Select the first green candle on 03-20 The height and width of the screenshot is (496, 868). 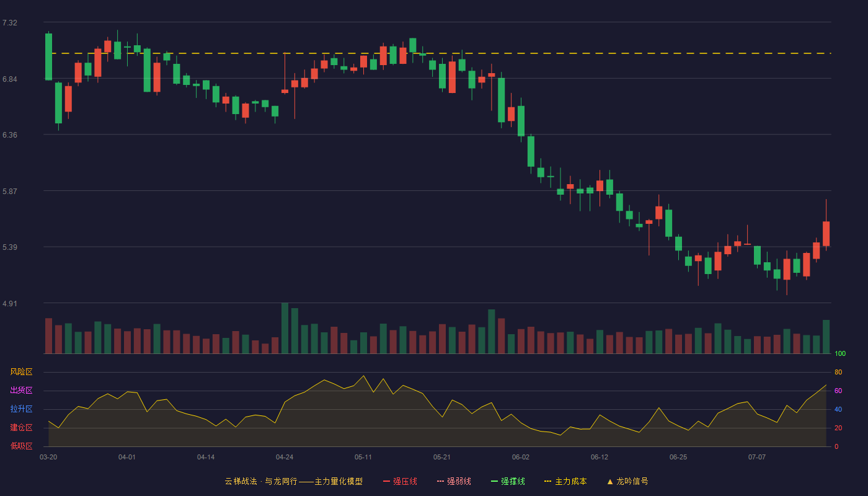pos(48,56)
